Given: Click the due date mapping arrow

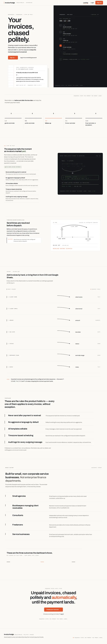Looking at the screenshot, I should 63,331.
